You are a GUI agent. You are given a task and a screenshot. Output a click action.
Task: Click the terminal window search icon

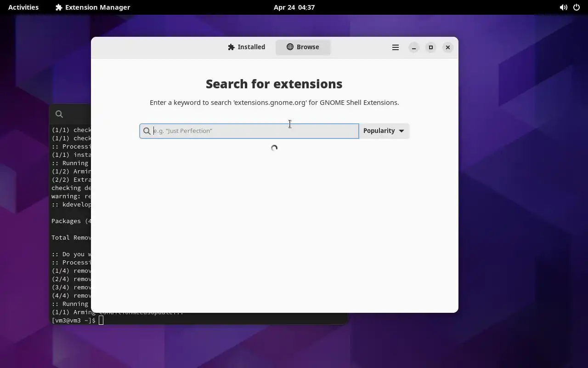59,114
